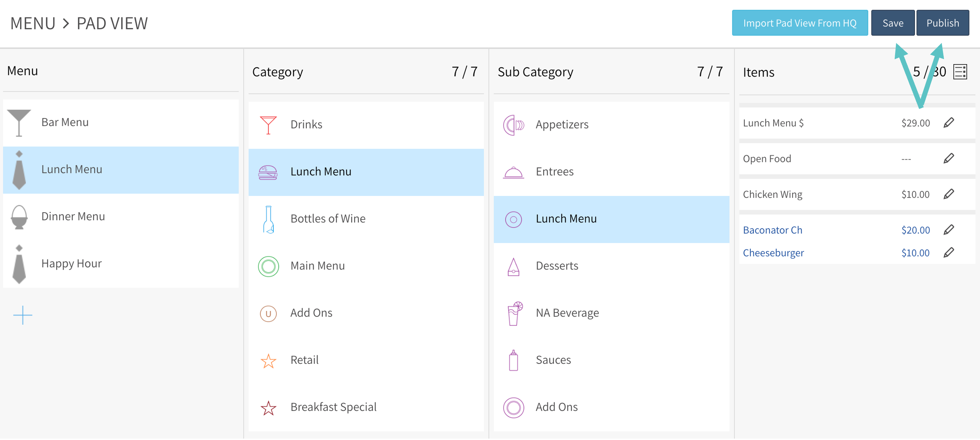The image size is (980, 440).
Task: Open the Baconator Ch item link
Action: [x=772, y=230]
